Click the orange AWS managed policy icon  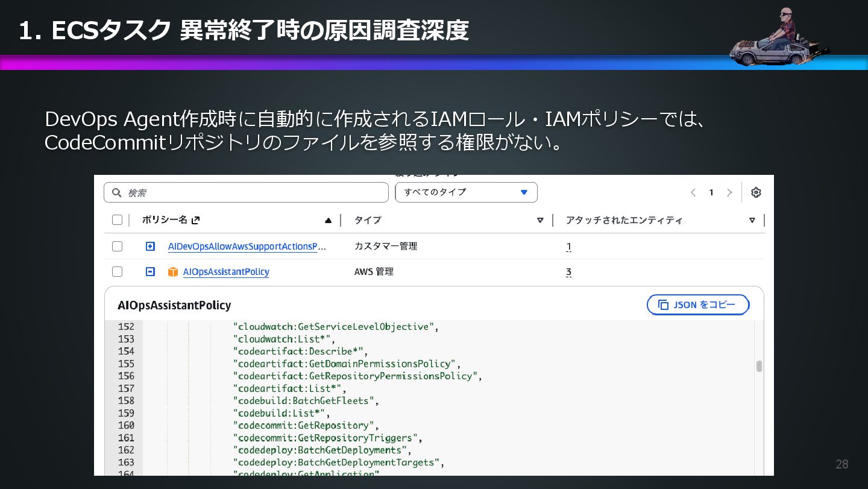coord(173,272)
